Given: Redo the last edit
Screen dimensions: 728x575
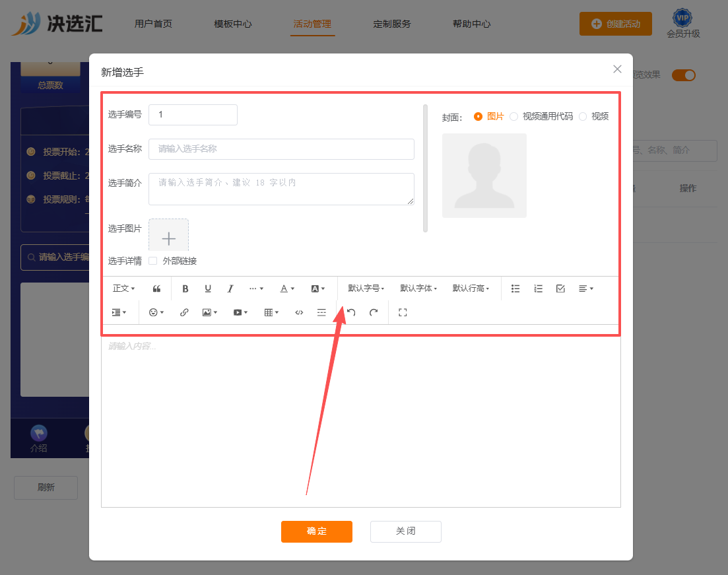Looking at the screenshot, I should [374, 312].
